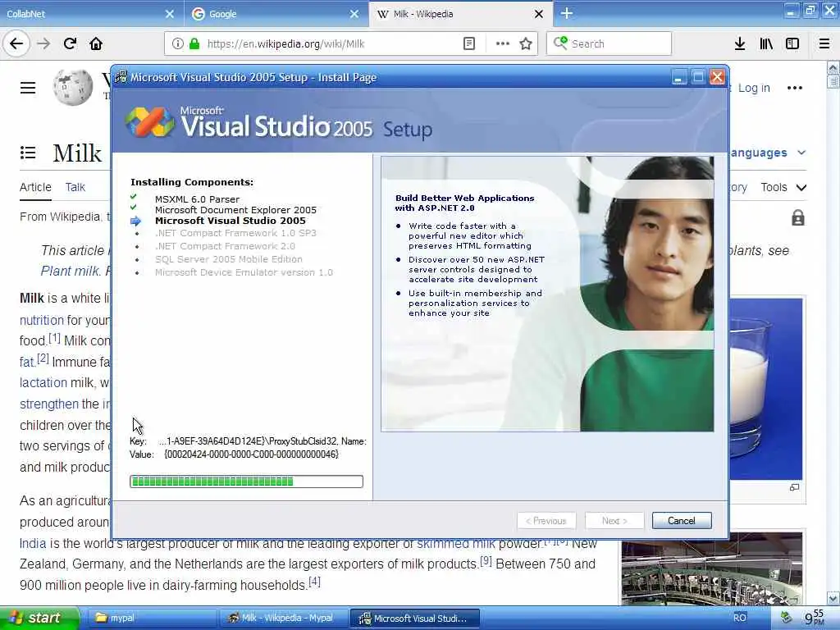Close the CollabNet tab
Image resolution: width=840 pixels, height=630 pixels.
[x=169, y=14]
